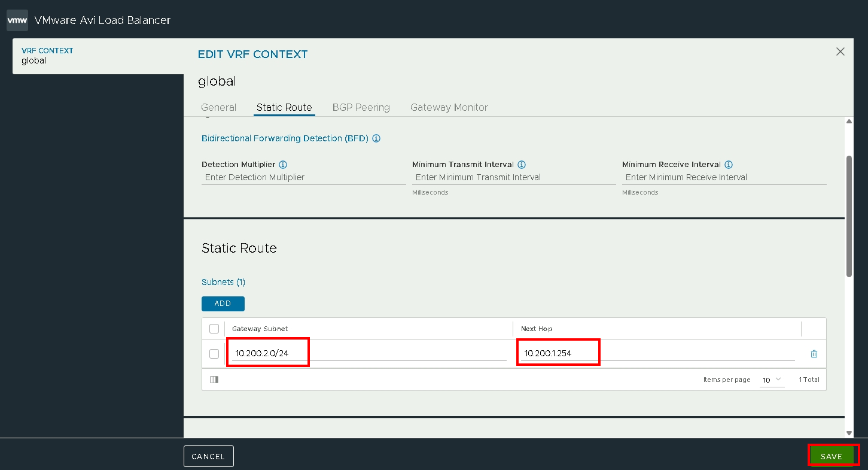Select the VRF Context global sidebar item

coord(98,56)
